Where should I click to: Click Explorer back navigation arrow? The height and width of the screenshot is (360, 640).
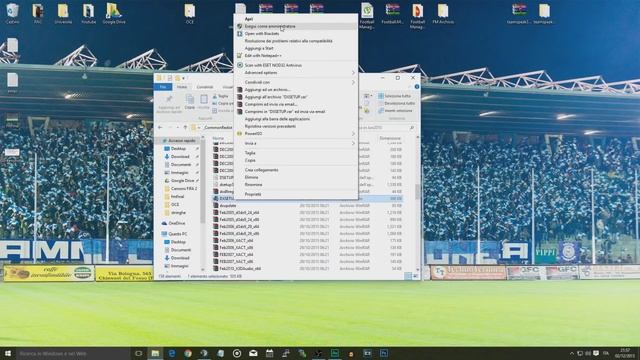[160, 128]
